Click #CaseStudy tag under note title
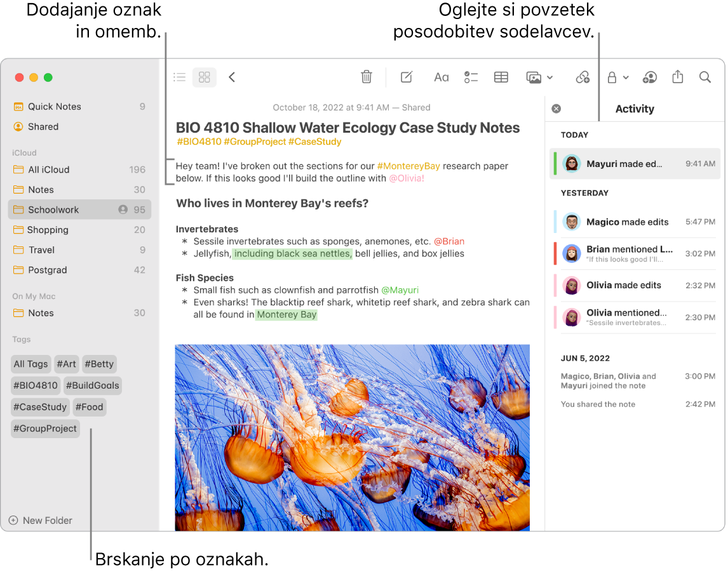 point(315,142)
